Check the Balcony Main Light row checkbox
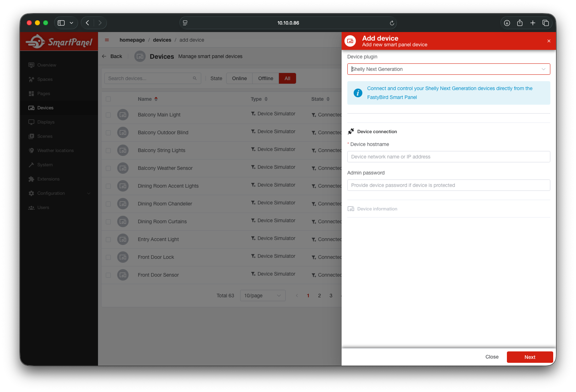Image resolution: width=576 pixels, height=392 pixels. (108, 115)
